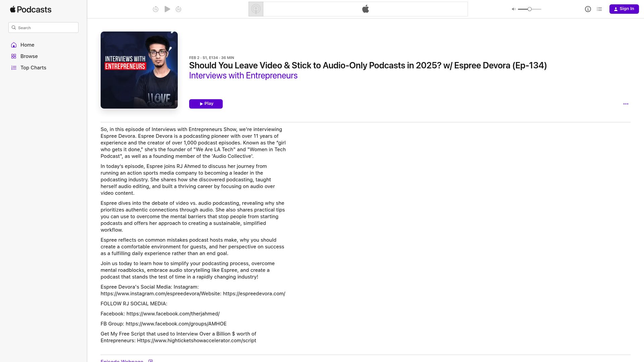Skip forward 30 seconds
Screen dimensions: 644x362
[178, 9]
